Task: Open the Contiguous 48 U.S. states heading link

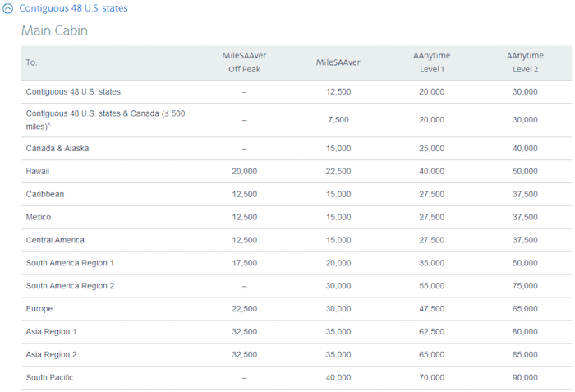Action: 73,8
